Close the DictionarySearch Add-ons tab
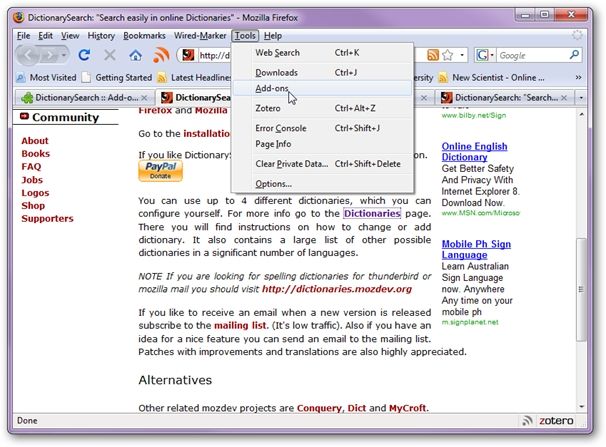This screenshot has height=447, width=606. pyautogui.click(x=144, y=98)
